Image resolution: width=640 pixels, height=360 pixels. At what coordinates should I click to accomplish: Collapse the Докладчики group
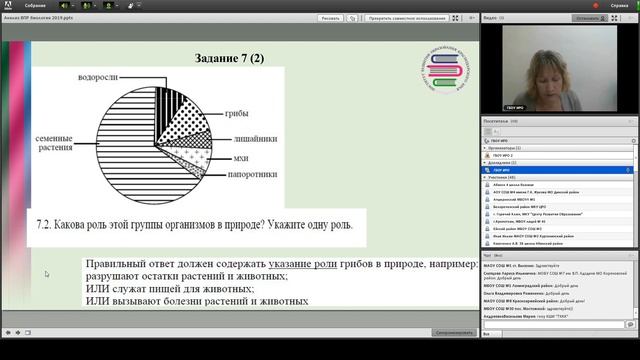pos(485,163)
